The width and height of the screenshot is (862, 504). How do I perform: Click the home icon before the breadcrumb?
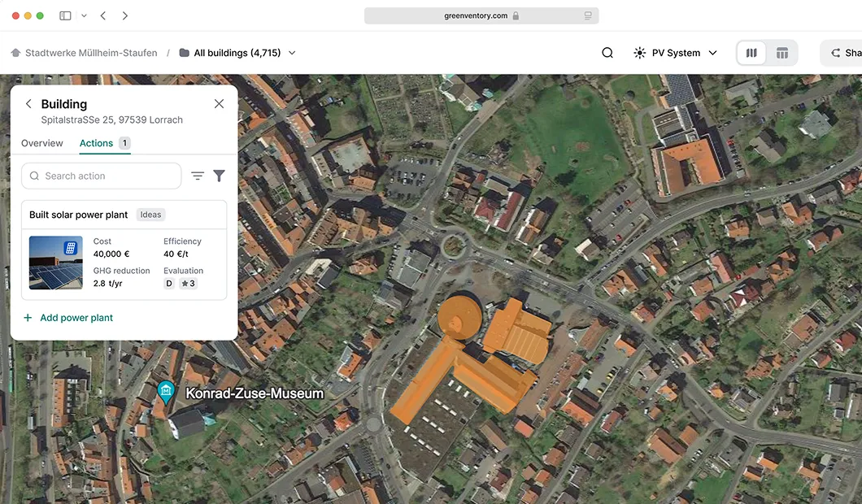coord(15,52)
